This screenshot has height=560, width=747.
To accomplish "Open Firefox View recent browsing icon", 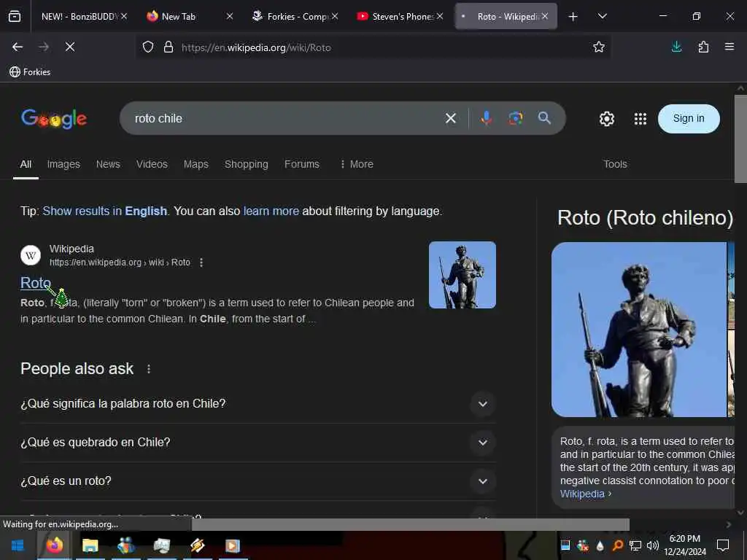I will pyautogui.click(x=15, y=16).
